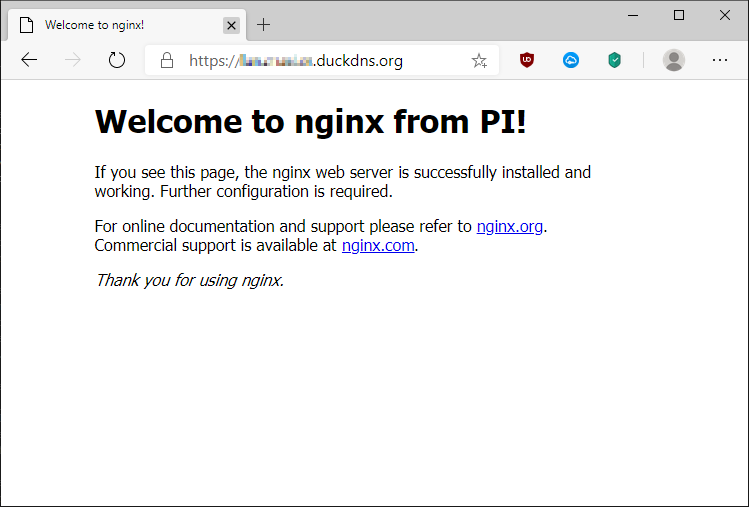Close the browser window
Viewport: 749px width, 507px height.
(x=725, y=15)
